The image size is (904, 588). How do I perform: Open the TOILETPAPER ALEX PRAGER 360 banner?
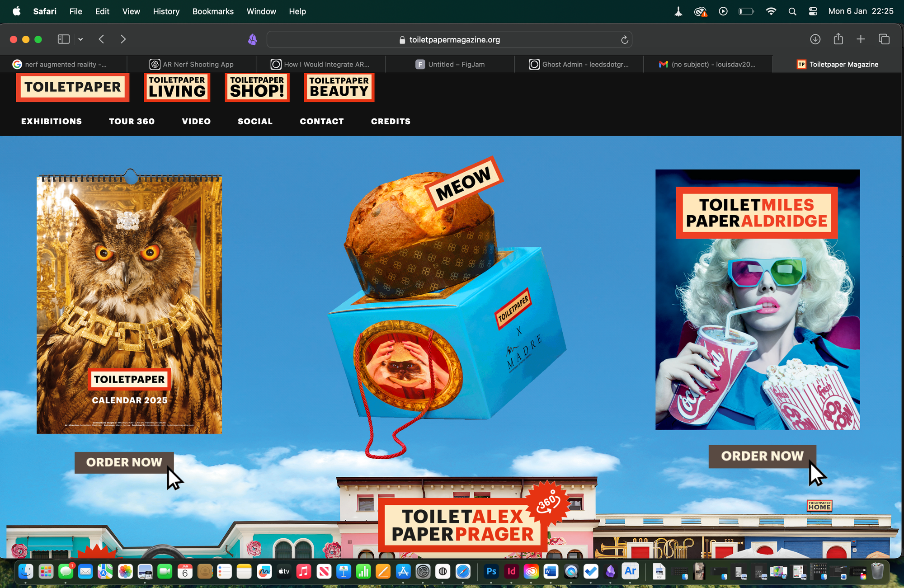463,525
